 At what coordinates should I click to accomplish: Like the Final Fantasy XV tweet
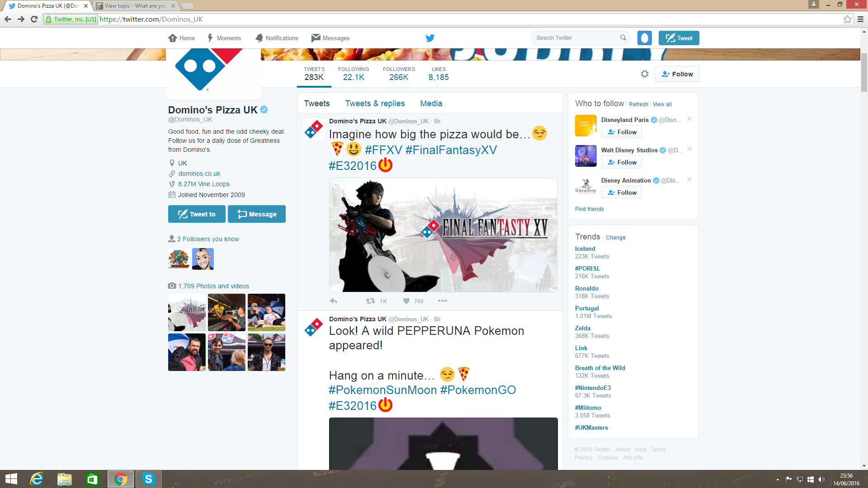[406, 301]
